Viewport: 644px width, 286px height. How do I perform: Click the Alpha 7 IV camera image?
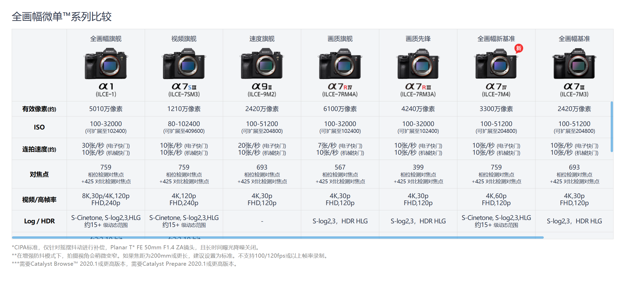tap(496, 63)
